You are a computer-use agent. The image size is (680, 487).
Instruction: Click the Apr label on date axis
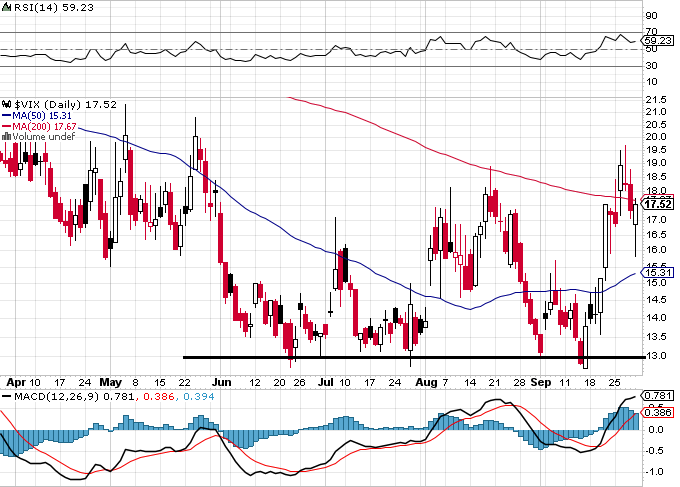tap(16, 382)
